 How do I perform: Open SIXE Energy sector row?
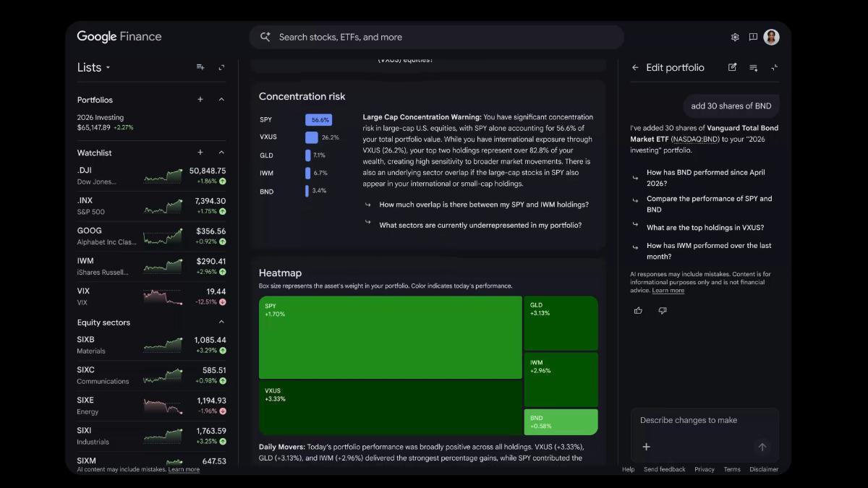[x=151, y=406]
